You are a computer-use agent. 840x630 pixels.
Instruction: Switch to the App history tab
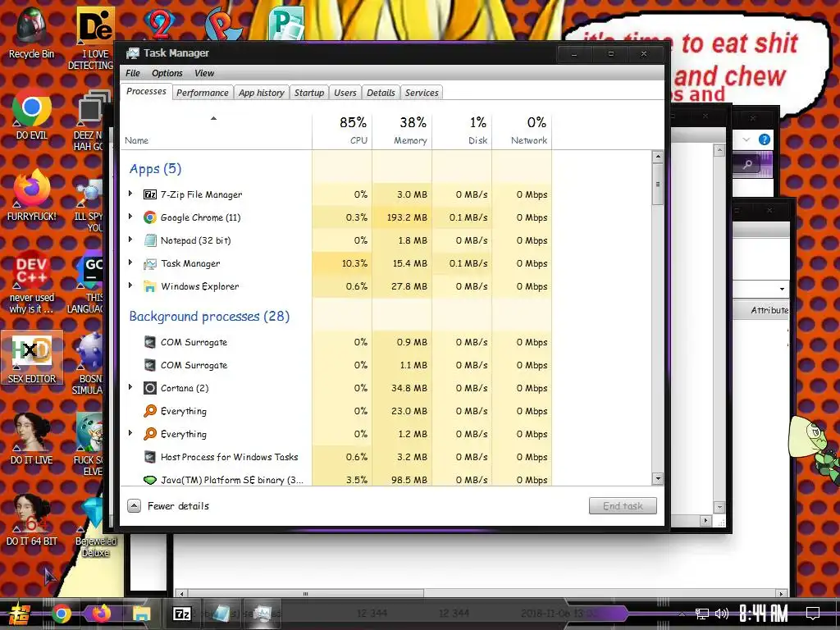tap(262, 93)
